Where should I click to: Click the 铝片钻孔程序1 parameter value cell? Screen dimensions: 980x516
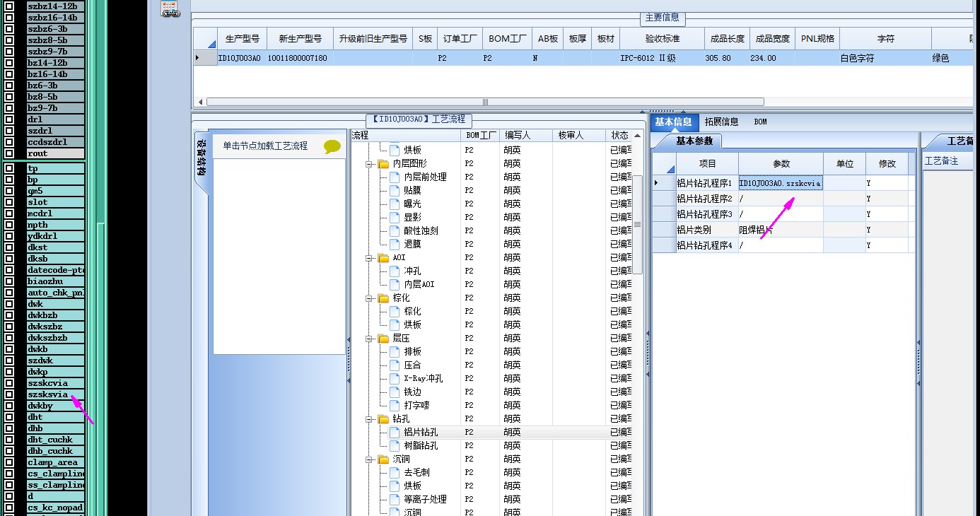click(x=781, y=183)
